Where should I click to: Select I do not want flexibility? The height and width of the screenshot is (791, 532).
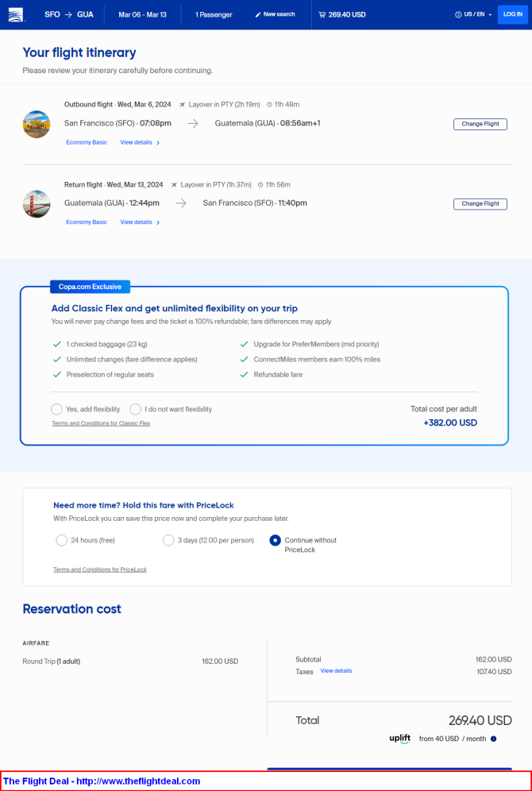click(135, 409)
